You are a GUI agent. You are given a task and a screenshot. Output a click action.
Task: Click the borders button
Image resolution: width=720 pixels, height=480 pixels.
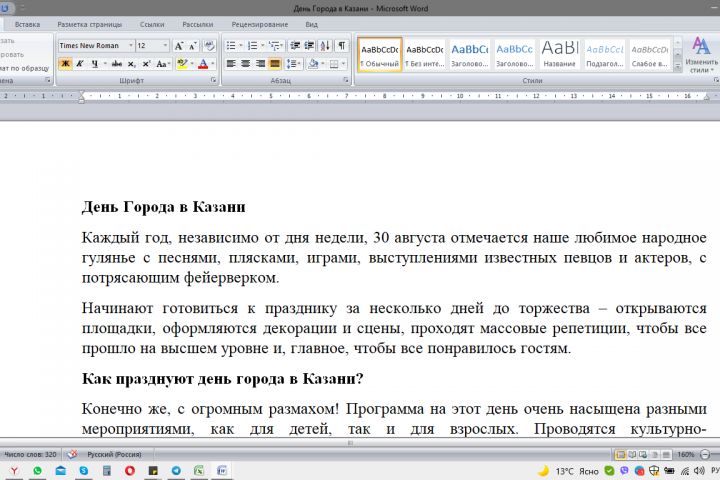334,64
